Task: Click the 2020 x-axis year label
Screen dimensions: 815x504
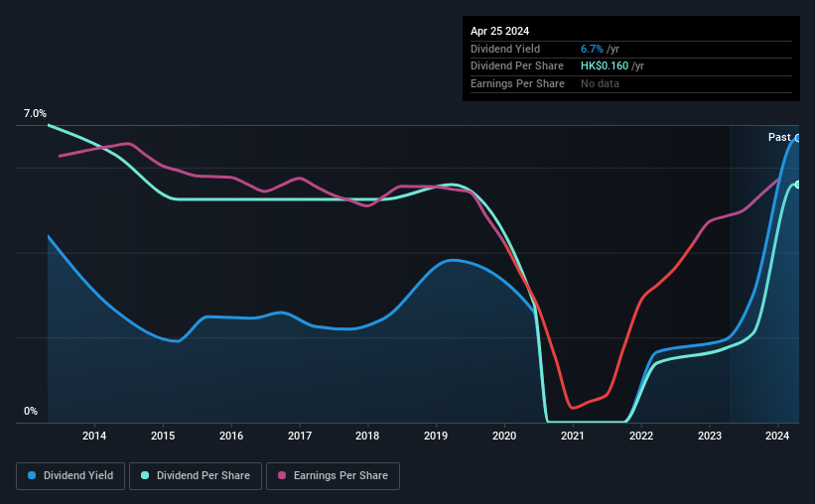Action: [x=504, y=436]
